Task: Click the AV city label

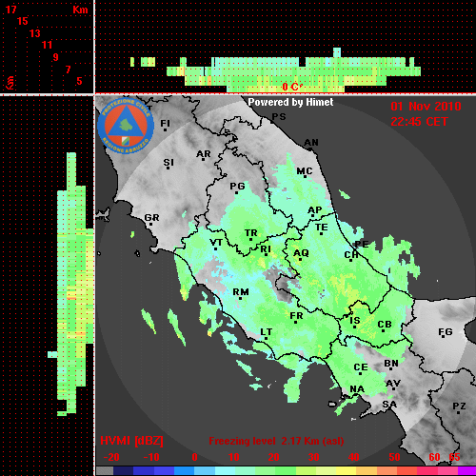Action: 393,384
